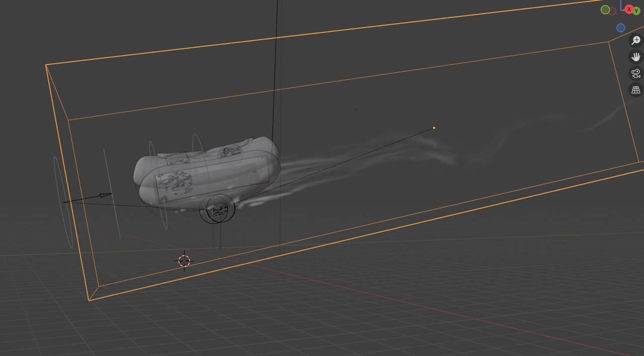Click the green Y axis on gizmo
The height and width of the screenshot is (356, 644).
tap(636, 11)
